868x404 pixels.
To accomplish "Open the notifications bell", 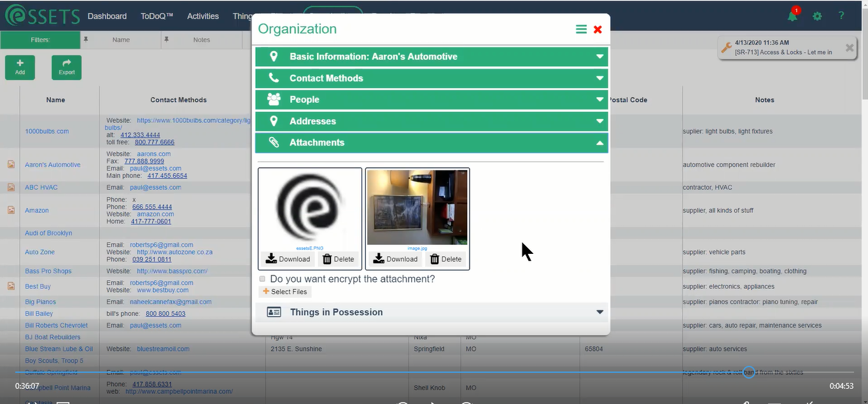I will 793,16.
